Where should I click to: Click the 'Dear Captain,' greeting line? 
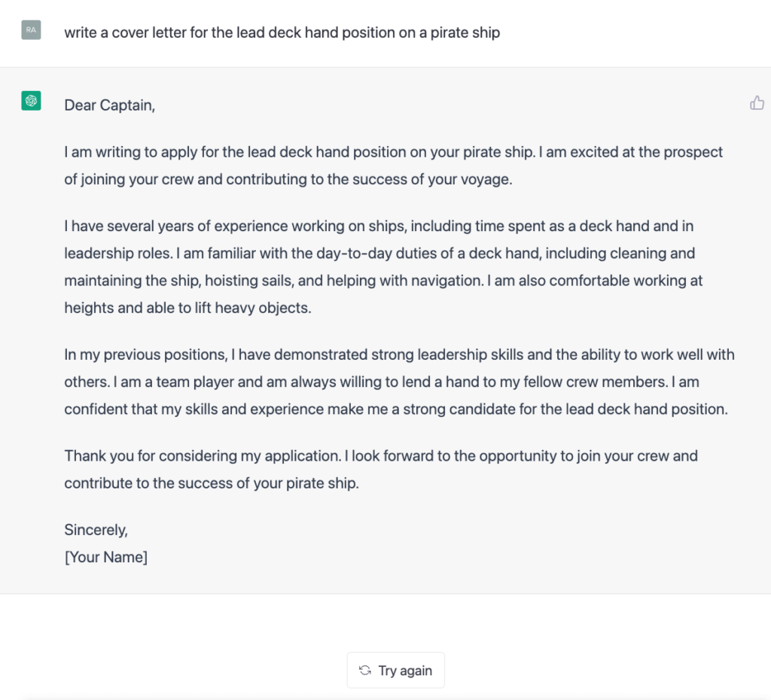pyautogui.click(x=110, y=105)
